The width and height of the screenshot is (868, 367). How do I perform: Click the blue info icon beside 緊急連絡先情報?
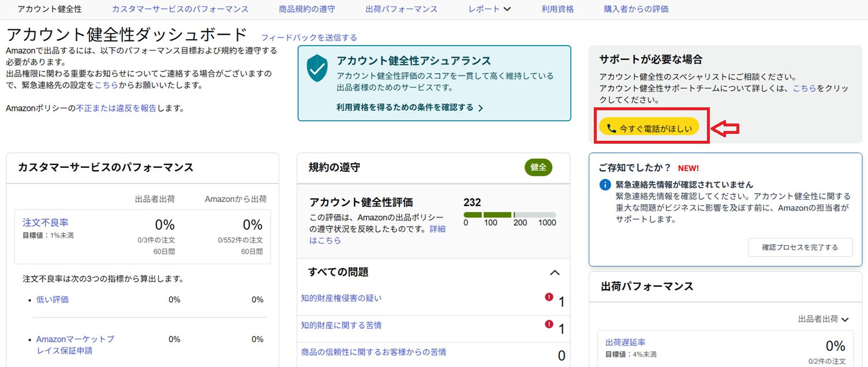[x=605, y=185]
